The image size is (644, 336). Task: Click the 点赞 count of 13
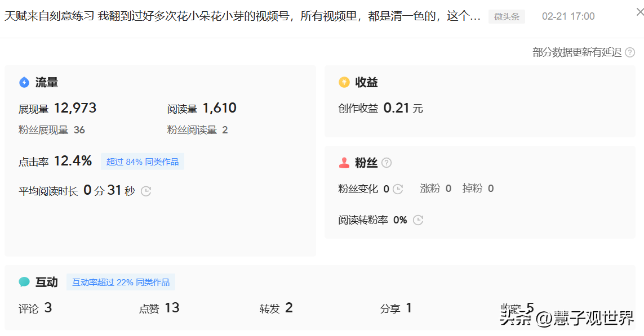tap(172, 308)
